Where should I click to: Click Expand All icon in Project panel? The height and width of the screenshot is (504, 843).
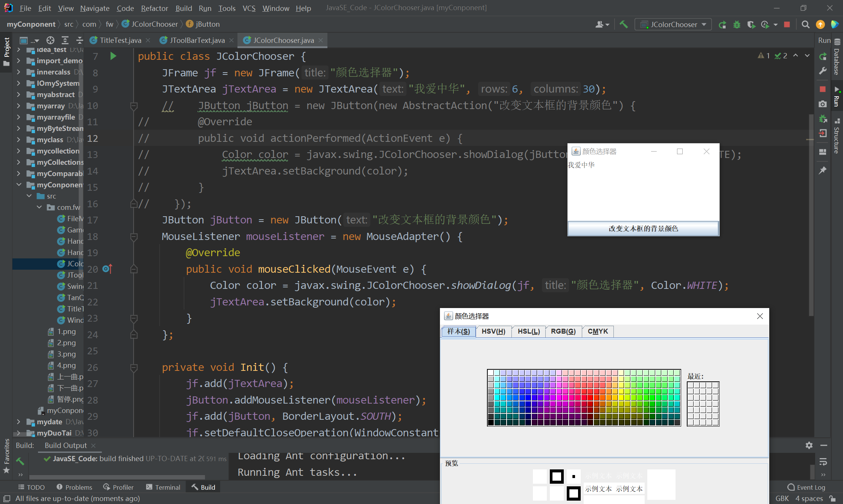coord(65,40)
